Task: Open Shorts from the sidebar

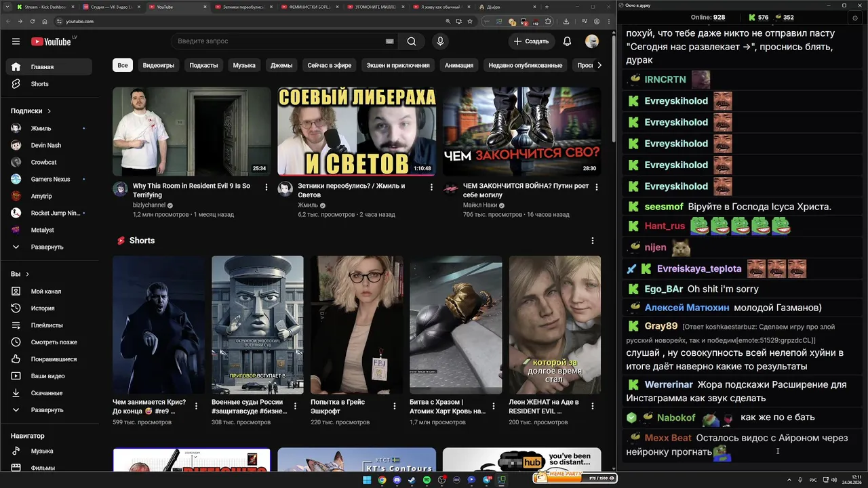Action: pyautogui.click(x=49, y=84)
